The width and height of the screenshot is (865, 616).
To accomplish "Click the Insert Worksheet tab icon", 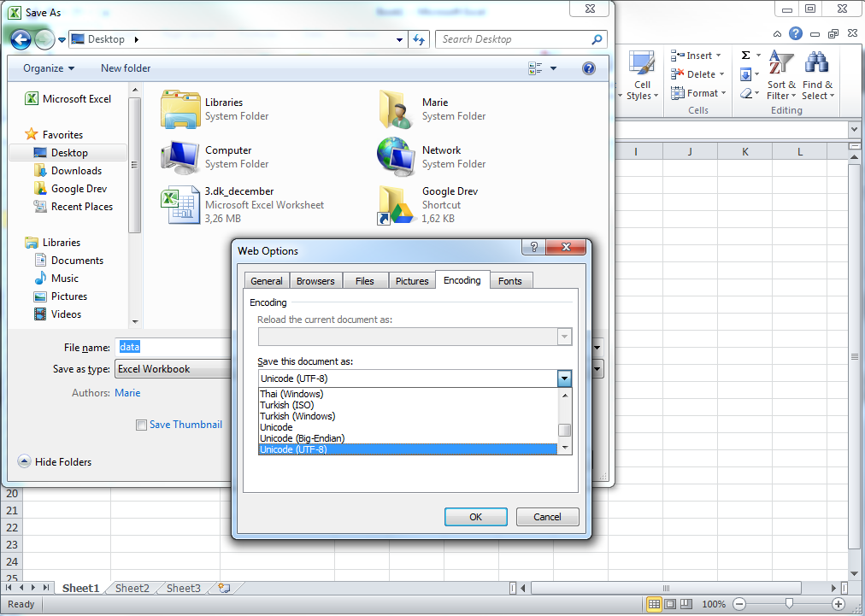I will tap(224, 588).
